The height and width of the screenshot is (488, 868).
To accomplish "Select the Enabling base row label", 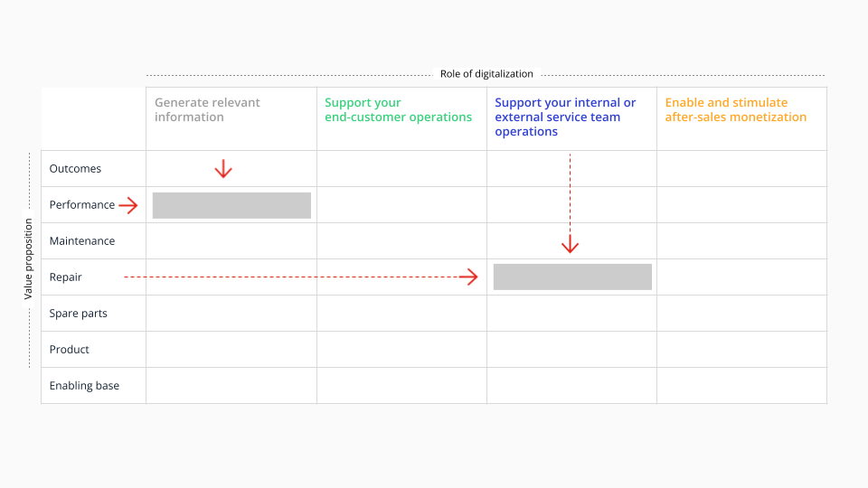I will [x=84, y=386].
